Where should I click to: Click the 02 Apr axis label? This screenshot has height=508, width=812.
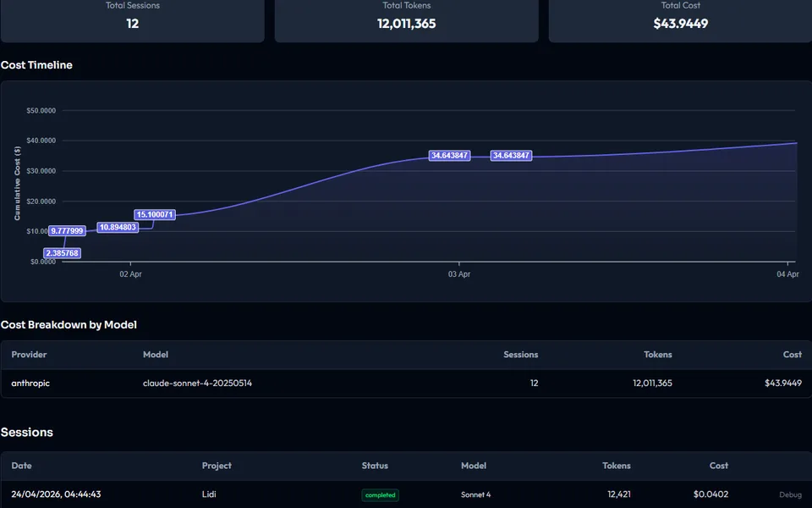pyautogui.click(x=130, y=274)
